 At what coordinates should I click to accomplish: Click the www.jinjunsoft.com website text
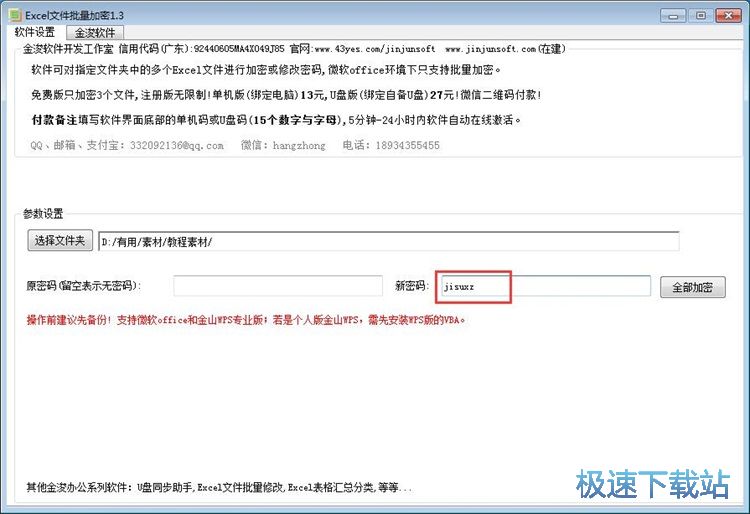[x=491, y=49]
